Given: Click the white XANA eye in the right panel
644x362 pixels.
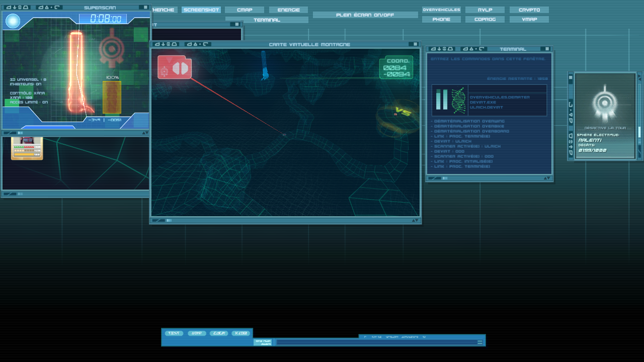Looking at the screenshot, I should 605,103.
